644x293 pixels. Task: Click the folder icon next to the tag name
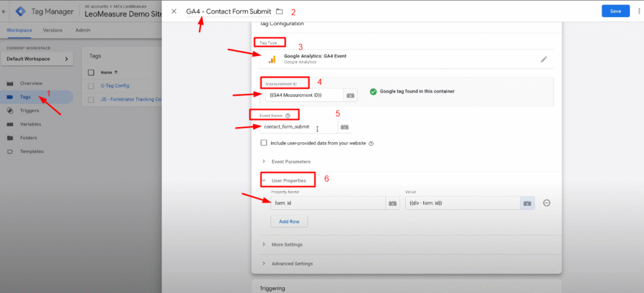(x=280, y=11)
